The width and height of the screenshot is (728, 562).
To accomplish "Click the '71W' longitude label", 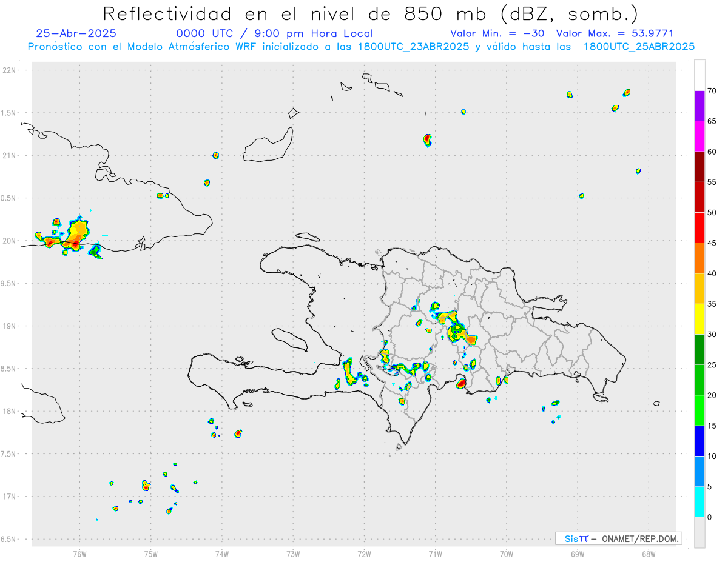I will coord(435,554).
